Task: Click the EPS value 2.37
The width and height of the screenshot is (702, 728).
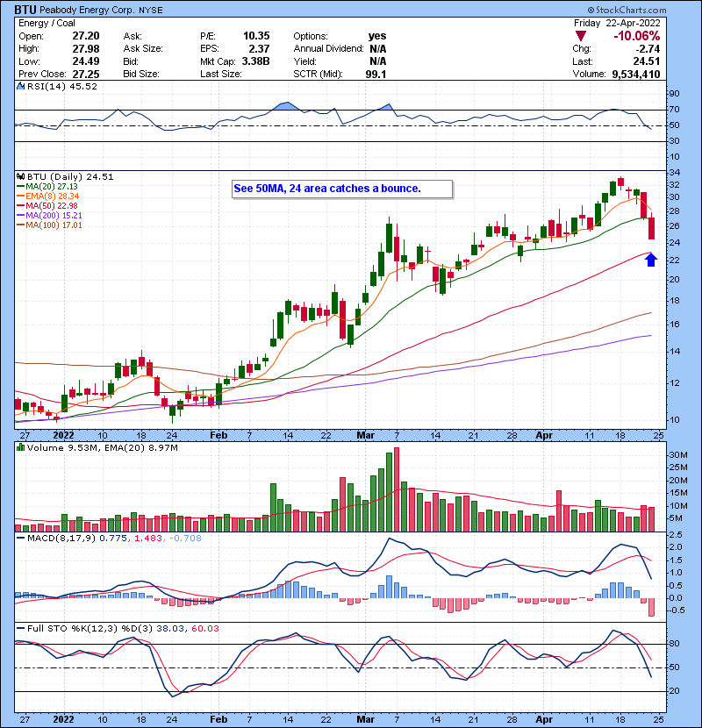Action: point(259,49)
